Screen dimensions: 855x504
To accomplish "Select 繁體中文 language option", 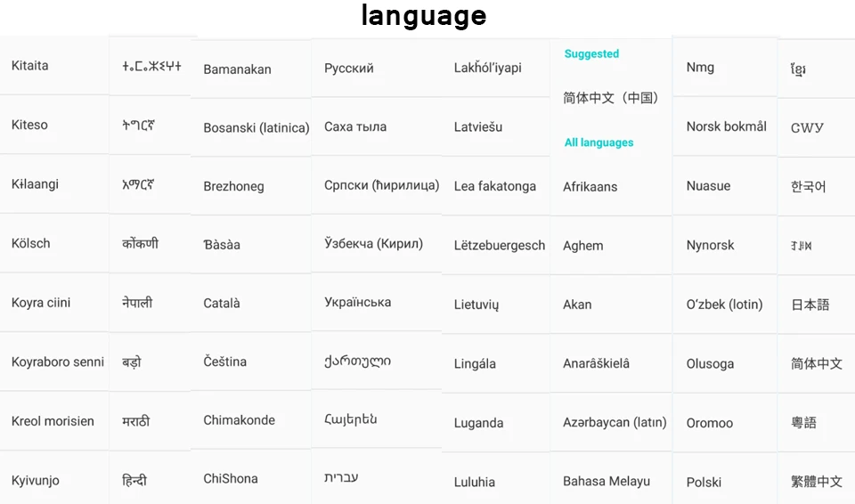I will [x=817, y=481].
